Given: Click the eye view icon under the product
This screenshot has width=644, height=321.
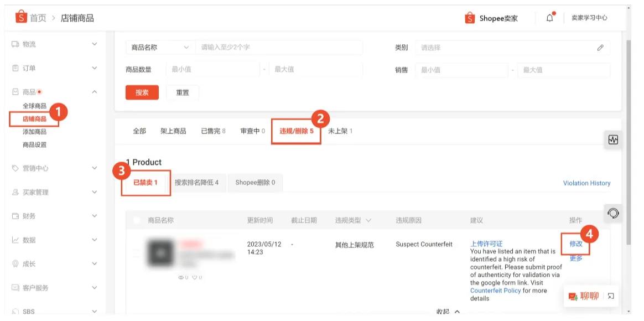Looking at the screenshot, I should pyautogui.click(x=180, y=277).
